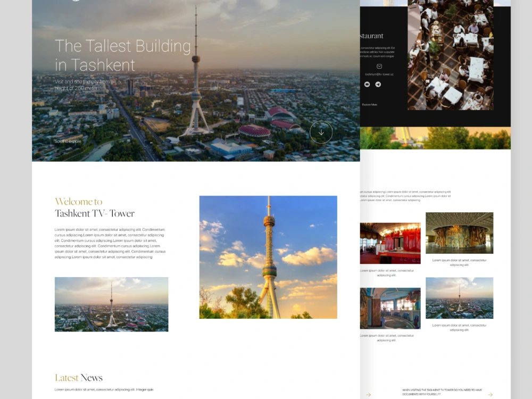532x399 pixels.
Task: Open the round mosaic hall photo
Action: click(x=460, y=233)
